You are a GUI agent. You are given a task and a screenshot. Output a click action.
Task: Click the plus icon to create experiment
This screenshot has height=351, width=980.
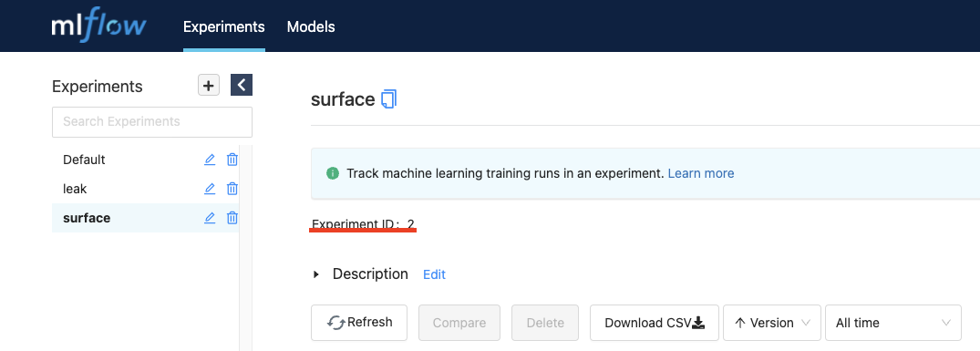click(209, 85)
